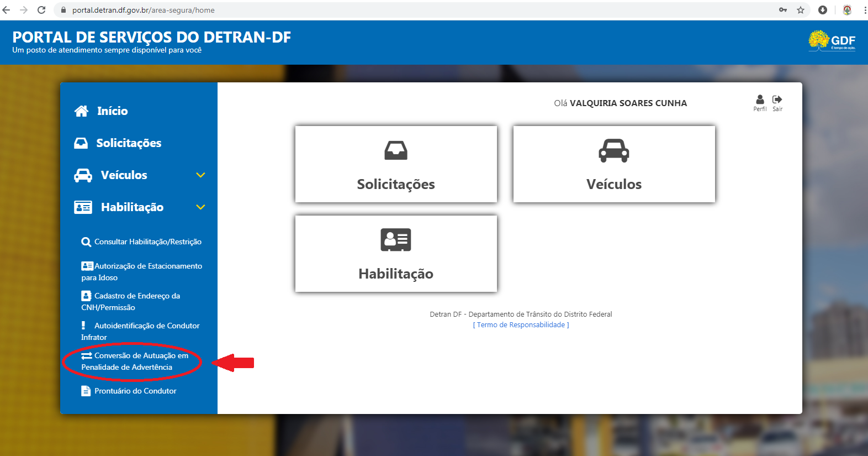Open saved passwords key icon
The image size is (868, 456).
pyautogui.click(x=782, y=10)
